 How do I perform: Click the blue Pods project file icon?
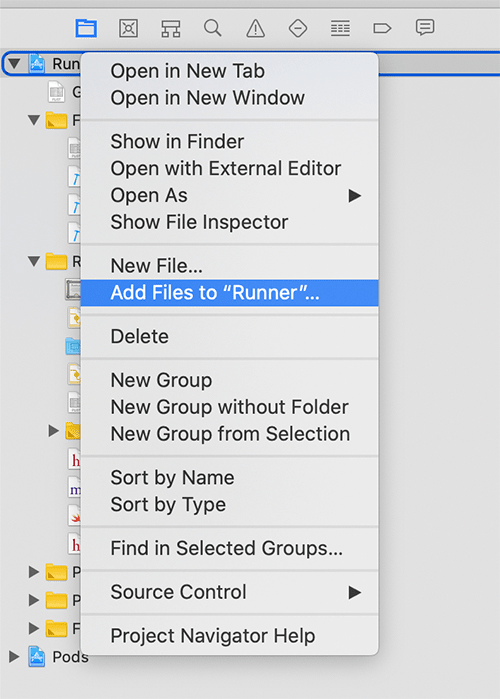(37, 657)
